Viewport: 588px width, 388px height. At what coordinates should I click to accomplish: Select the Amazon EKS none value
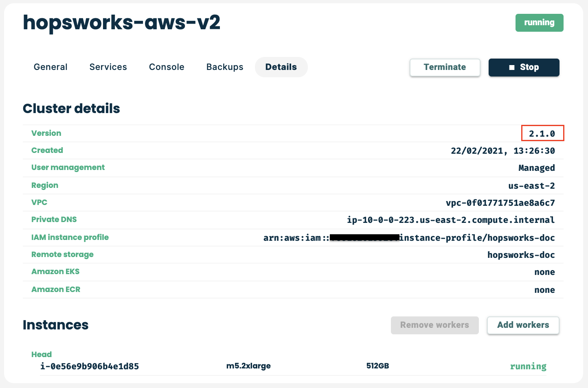click(x=545, y=272)
